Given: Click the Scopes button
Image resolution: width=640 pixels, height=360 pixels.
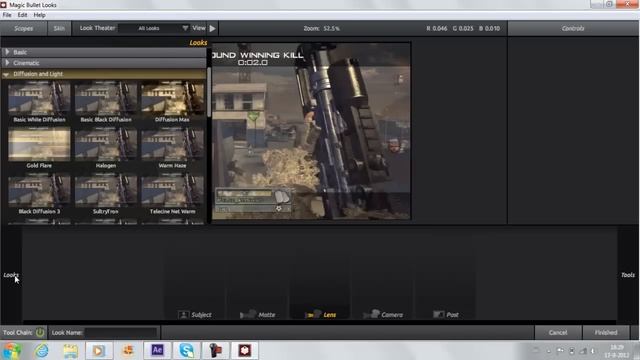Looking at the screenshot, I should point(23,29).
